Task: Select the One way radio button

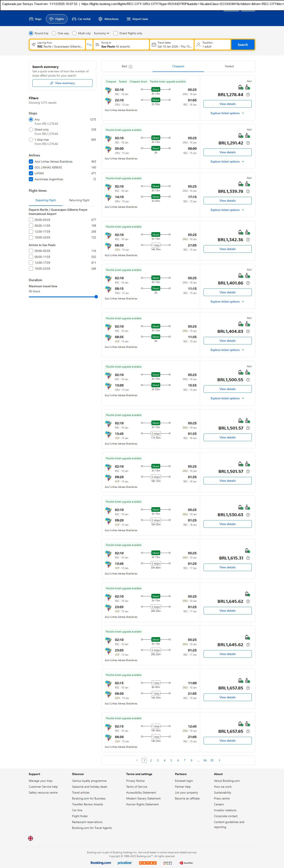Action: (x=54, y=33)
